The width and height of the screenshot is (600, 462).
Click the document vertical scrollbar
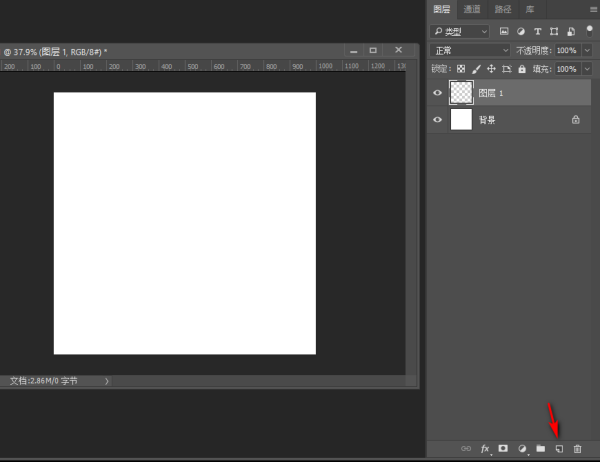pos(411,222)
